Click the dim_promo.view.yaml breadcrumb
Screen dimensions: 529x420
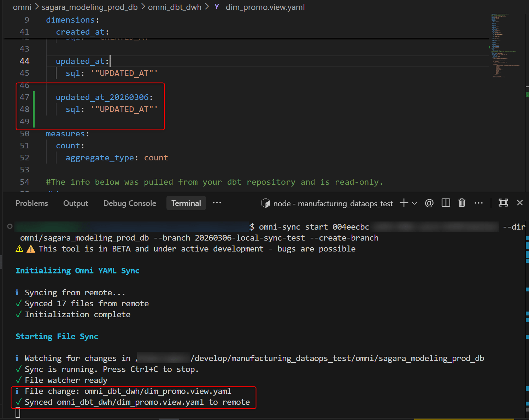[x=265, y=7]
